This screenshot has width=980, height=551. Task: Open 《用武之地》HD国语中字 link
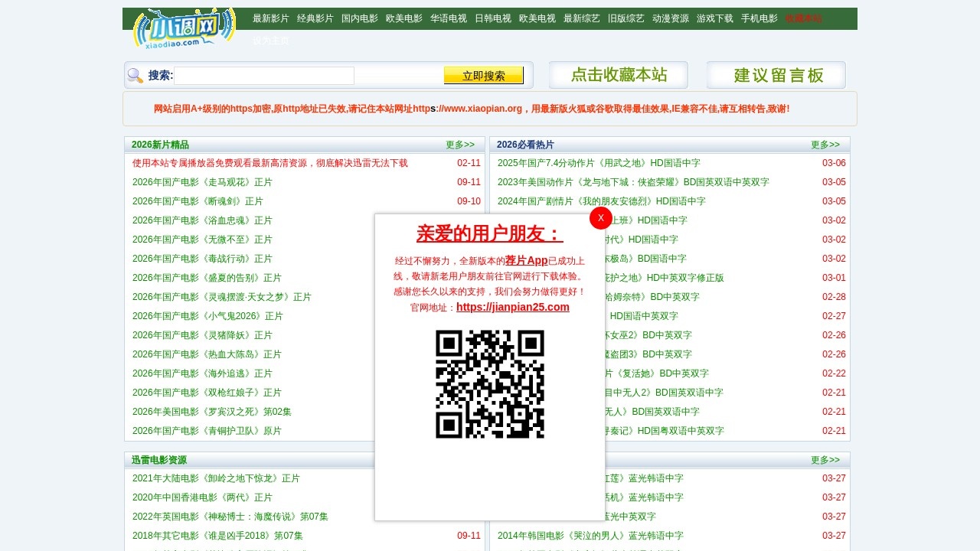coord(599,163)
